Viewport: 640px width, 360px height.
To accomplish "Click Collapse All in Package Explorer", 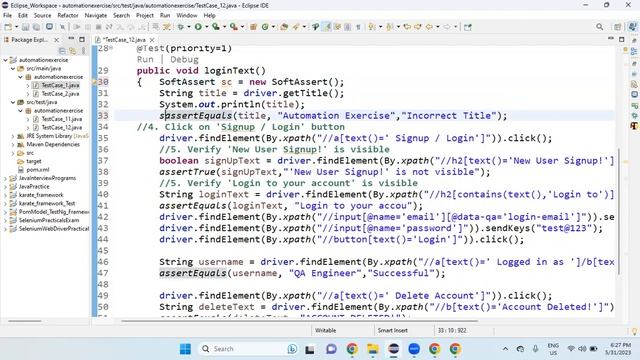I will 62,51.
